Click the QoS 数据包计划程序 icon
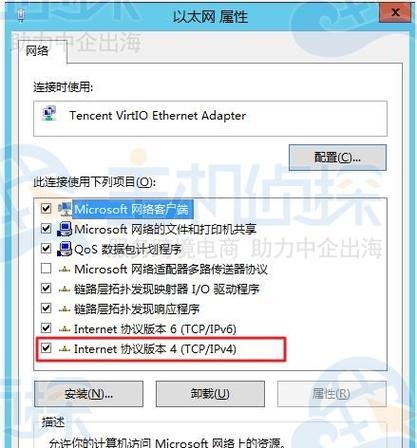The width and height of the screenshot is (417, 448). tap(65, 249)
